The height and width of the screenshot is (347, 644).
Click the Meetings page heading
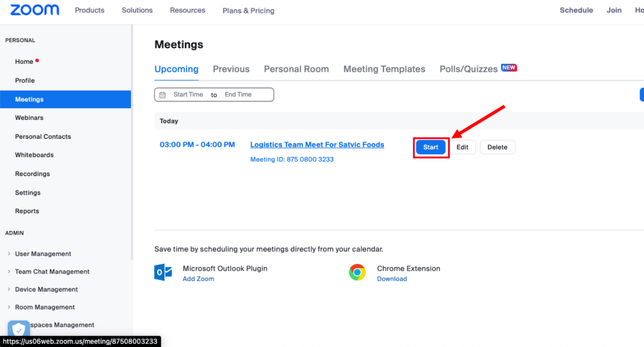[x=179, y=45]
